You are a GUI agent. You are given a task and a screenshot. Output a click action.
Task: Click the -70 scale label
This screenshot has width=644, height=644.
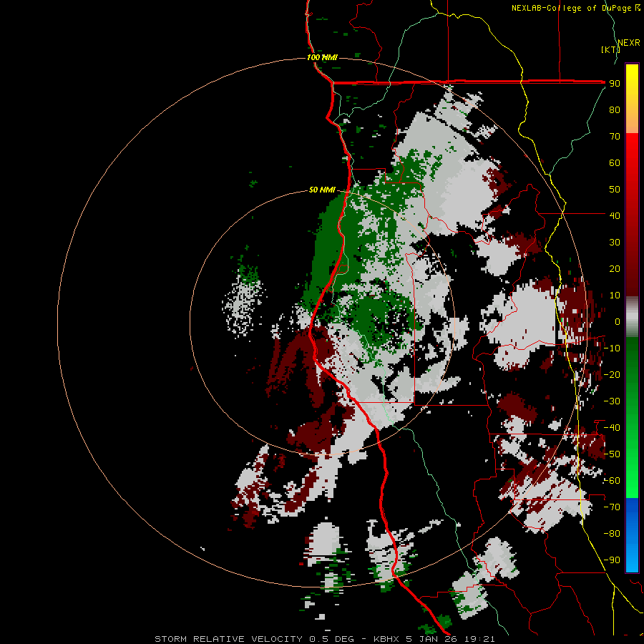pyautogui.click(x=612, y=507)
